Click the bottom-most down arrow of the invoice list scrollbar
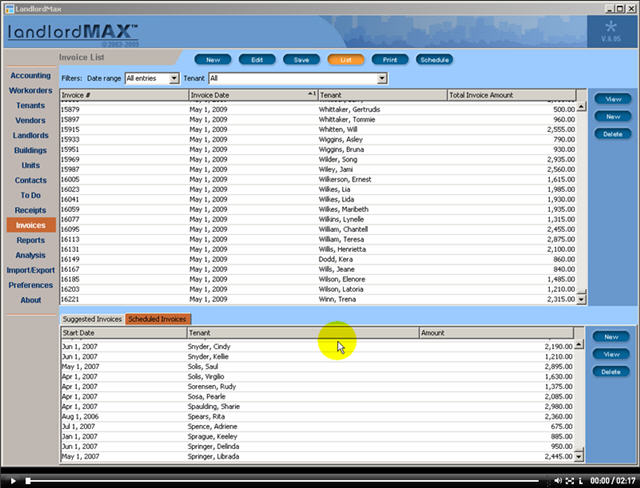Viewport: 640px width, 488px height. point(582,299)
